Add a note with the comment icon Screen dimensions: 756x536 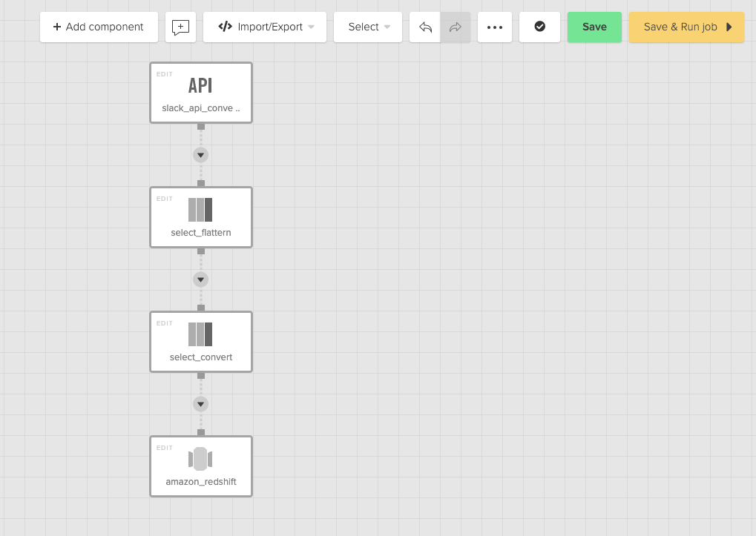coord(181,27)
